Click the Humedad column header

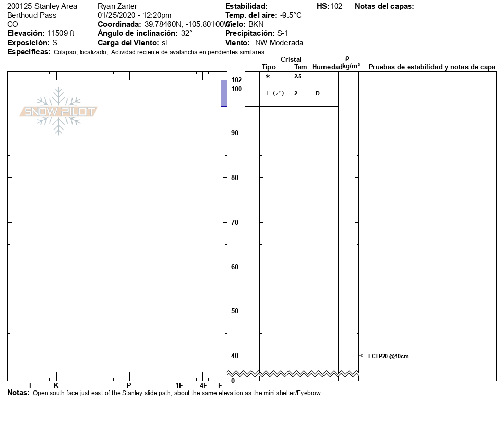327,67
